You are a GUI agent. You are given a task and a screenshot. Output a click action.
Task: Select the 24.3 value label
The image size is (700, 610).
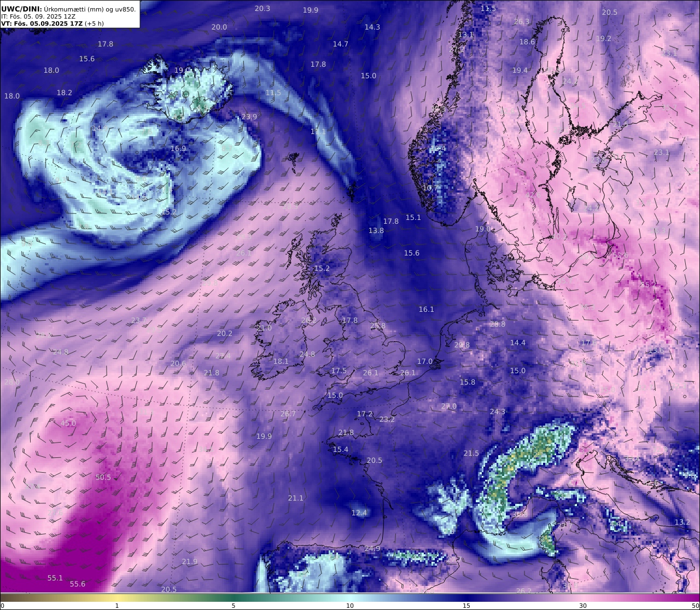click(498, 412)
